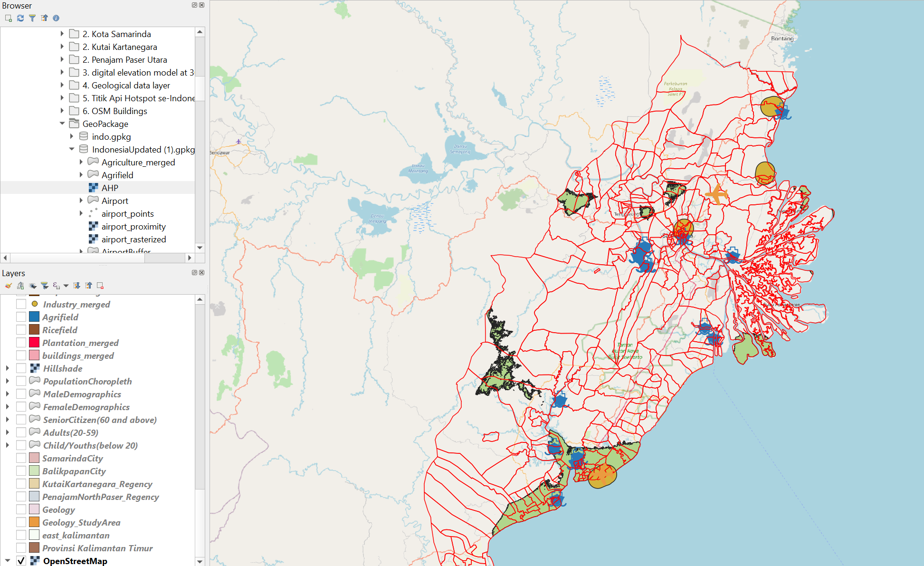Viewport: 924px width, 566px height.
Task: Click Expand All icon in Layers toolbar
Action: click(x=76, y=286)
